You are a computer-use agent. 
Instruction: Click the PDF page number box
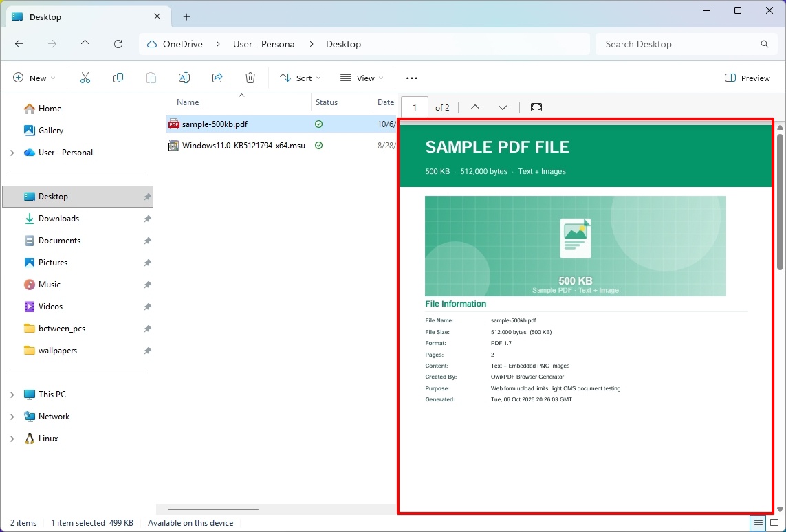(x=415, y=107)
